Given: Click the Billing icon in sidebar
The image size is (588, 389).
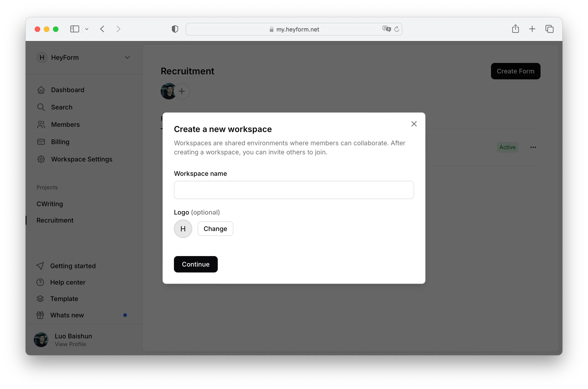Looking at the screenshot, I should point(41,142).
